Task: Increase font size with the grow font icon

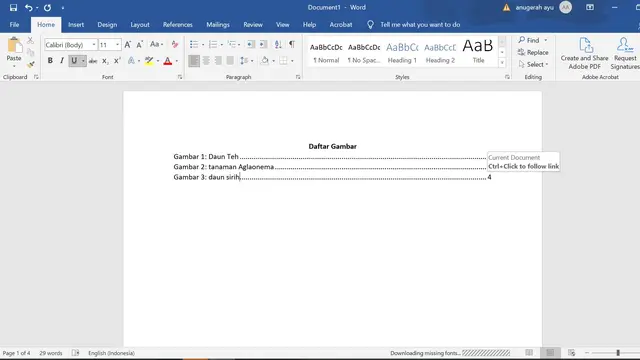Action: pyautogui.click(x=128, y=44)
